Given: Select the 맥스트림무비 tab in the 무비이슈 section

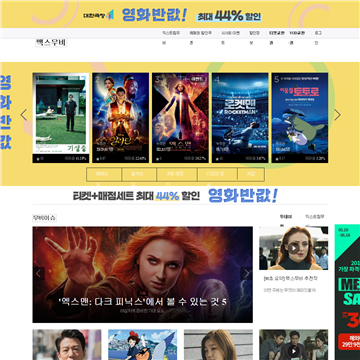Looking at the screenshot, I should 315,217.
